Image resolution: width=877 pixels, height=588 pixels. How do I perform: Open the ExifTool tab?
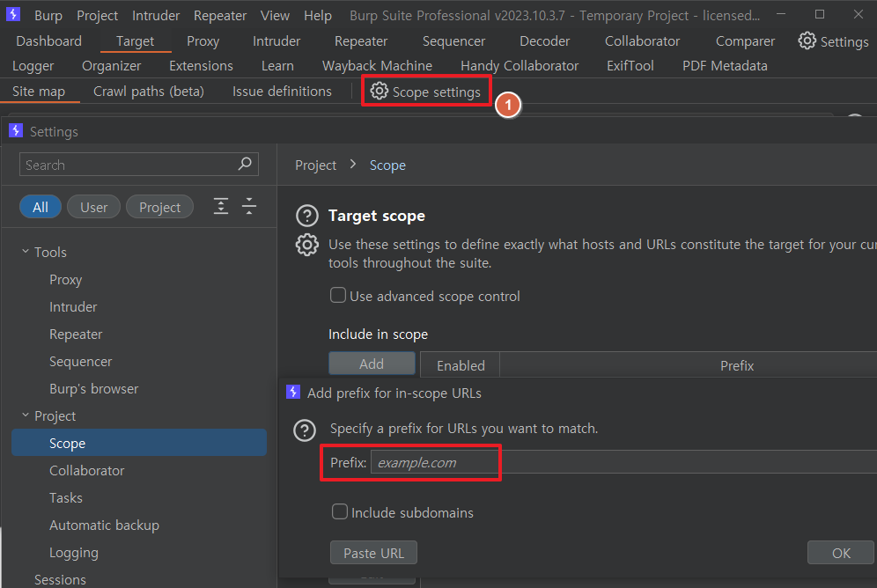click(630, 66)
